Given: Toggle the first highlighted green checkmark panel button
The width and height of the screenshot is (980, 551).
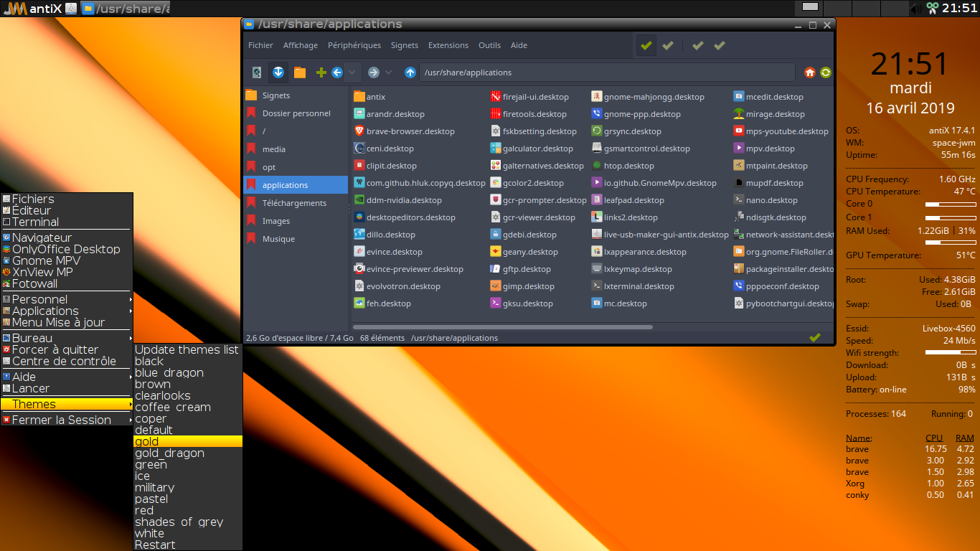Looking at the screenshot, I should pos(646,45).
